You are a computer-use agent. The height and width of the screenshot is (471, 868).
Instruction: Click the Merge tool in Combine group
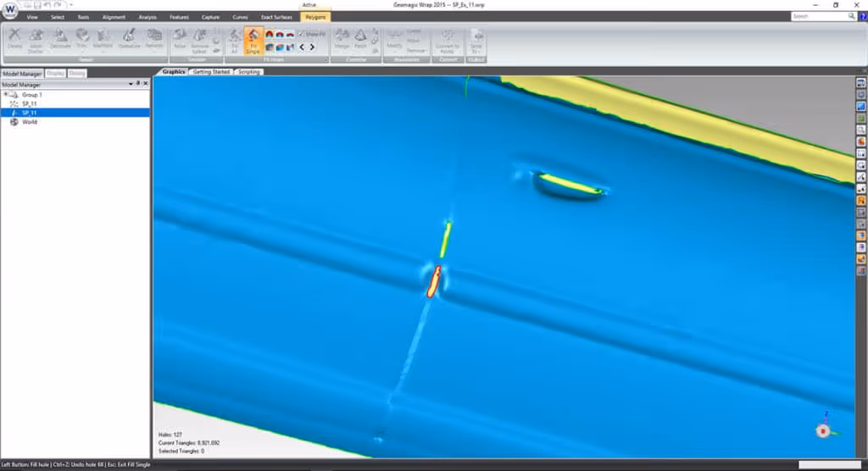[x=342, y=39]
